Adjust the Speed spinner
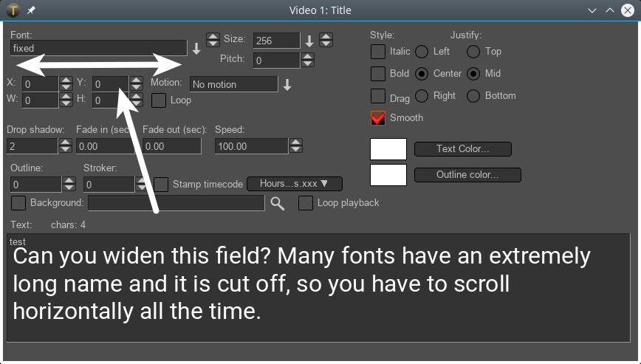The height and width of the screenshot is (364, 641). coord(295,146)
